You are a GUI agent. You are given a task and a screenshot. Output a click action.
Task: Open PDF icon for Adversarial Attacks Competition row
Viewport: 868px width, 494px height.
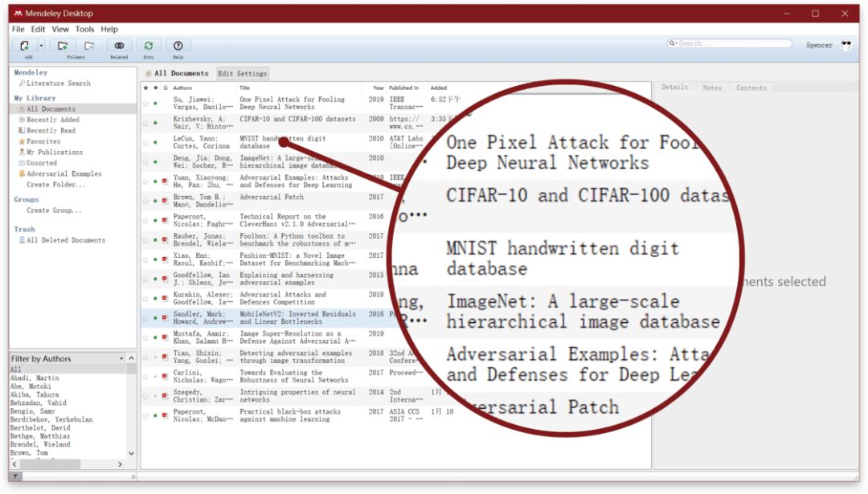coord(165,298)
